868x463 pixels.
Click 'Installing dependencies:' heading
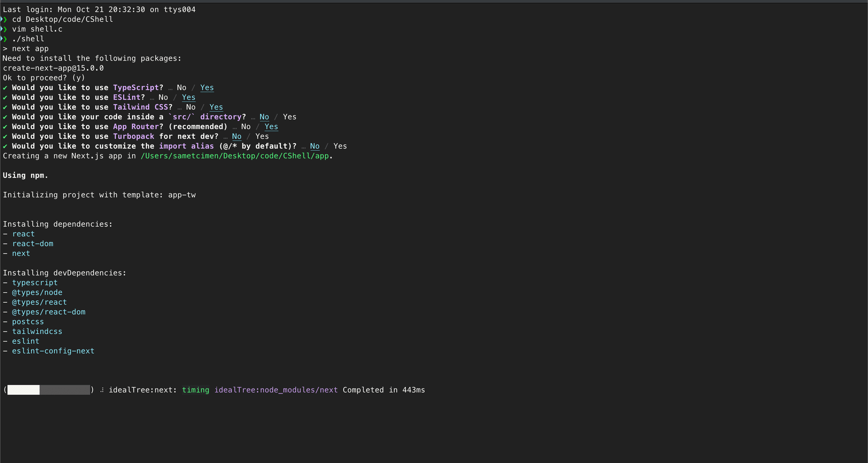click(58, 224)
